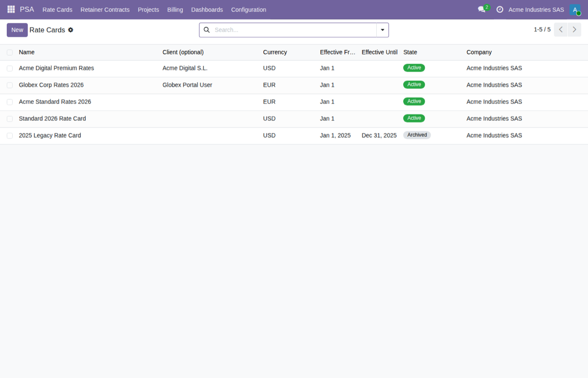Click company cell in 2025 Legacy row
The height and width of the screenshot is (378, 588).
point(494,135)
